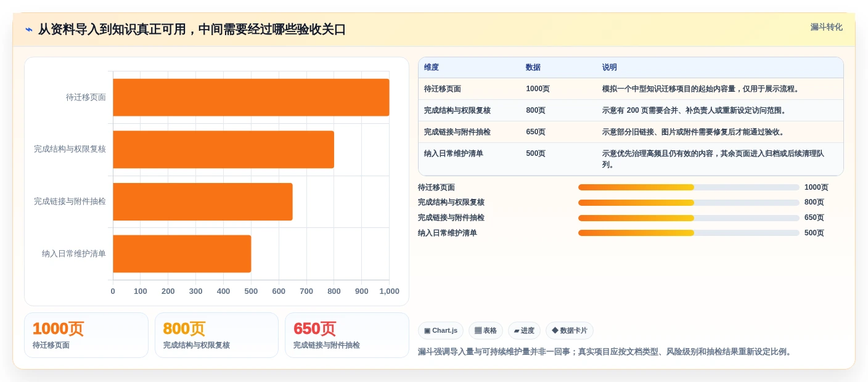Click the 1000页 value beside the progress bar

pyautogui.click(x=816, y=187)
